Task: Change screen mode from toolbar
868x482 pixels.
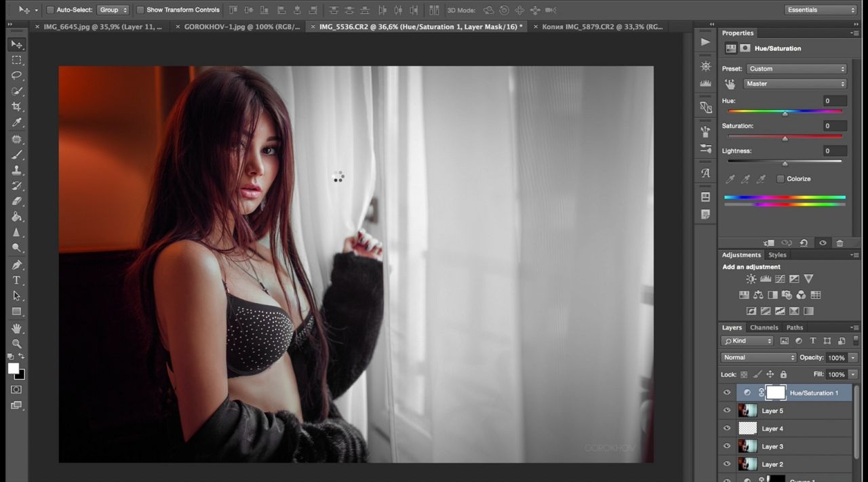Action: [x=16, y=405]
